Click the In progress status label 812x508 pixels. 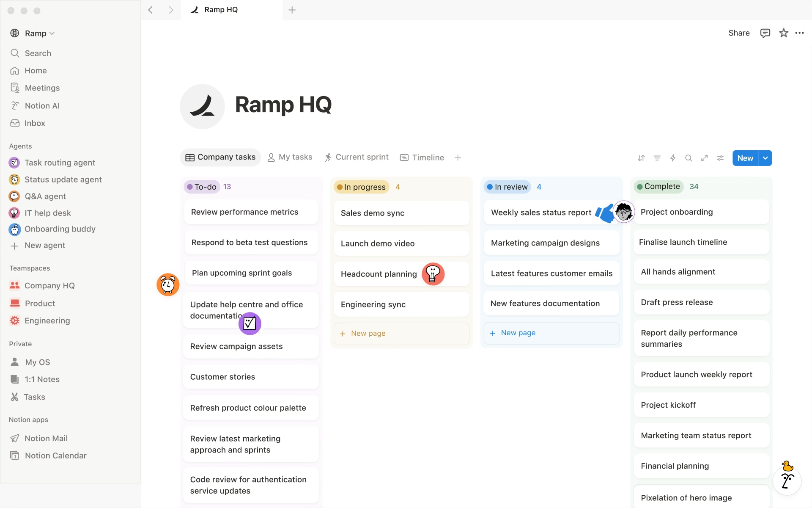click(x=362, y=187)
